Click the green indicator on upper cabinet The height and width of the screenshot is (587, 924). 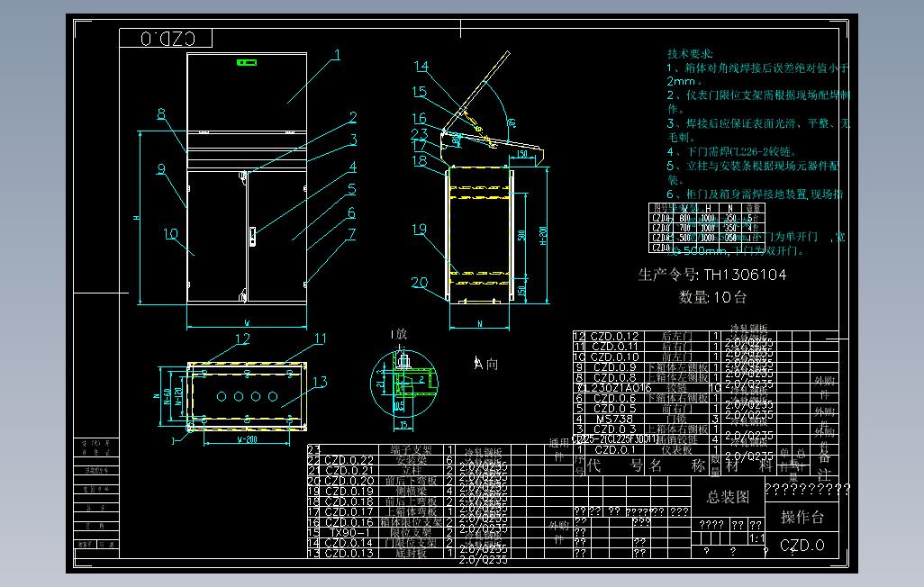coord(247,62)
